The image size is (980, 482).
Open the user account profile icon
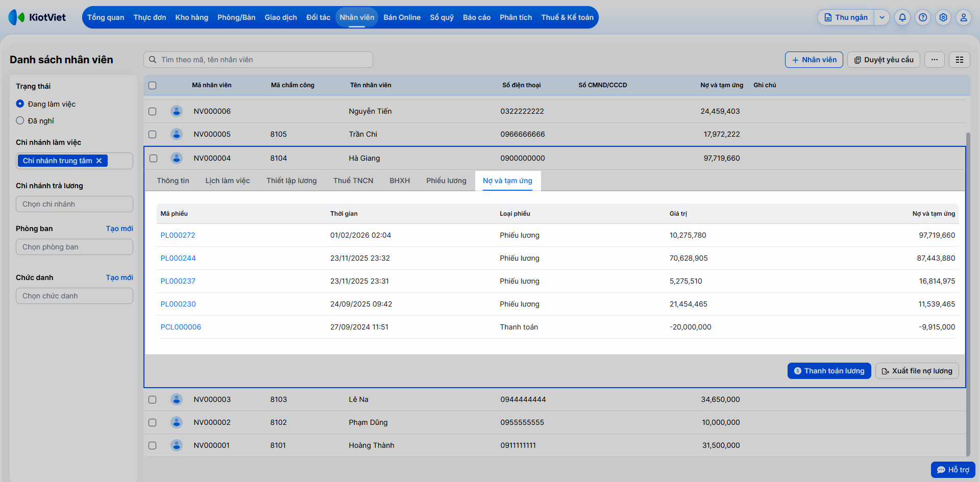click(x=964, y=17)
